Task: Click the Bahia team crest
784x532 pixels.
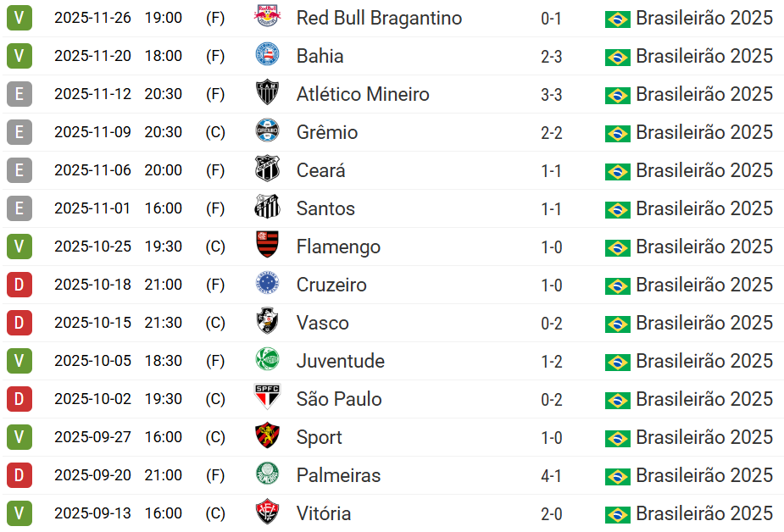Action: point(267,55)
